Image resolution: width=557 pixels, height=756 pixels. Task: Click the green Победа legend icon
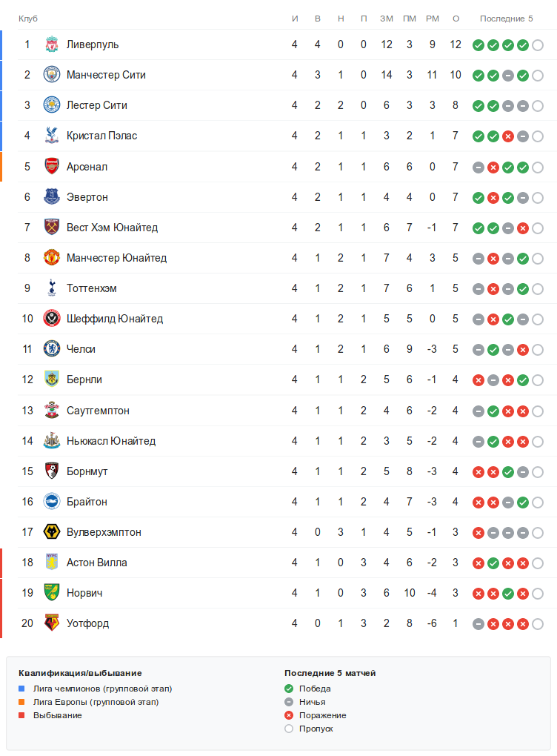click(x=289, y=689)
